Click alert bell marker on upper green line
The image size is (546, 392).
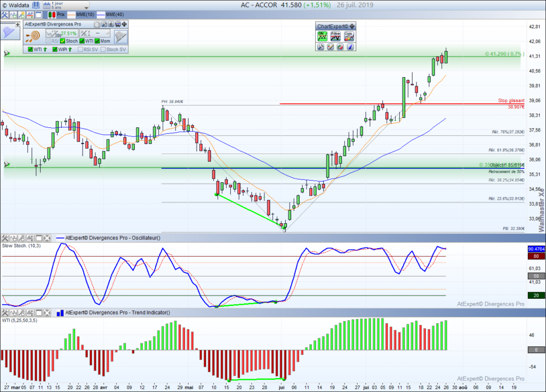(x=6, y=53)
